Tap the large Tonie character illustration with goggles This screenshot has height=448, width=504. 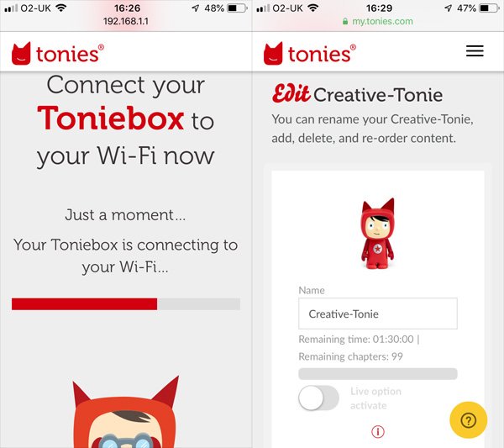click(126, 412)
